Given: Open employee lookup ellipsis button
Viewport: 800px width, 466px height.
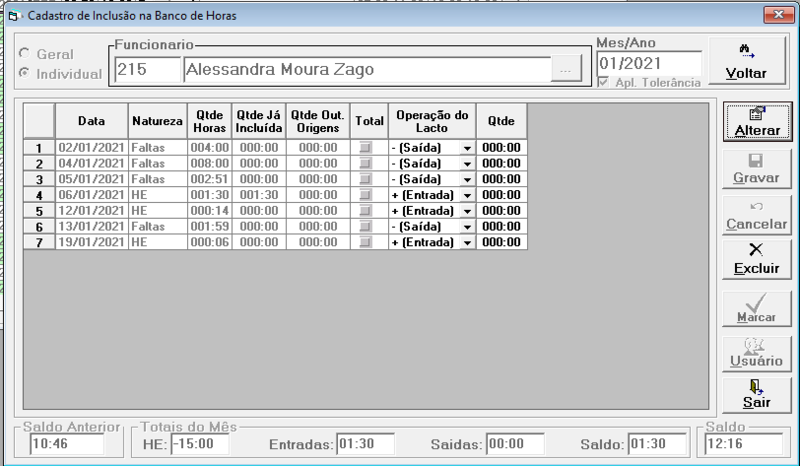Looking at the screenshot, I should click(x=566, y=69).
